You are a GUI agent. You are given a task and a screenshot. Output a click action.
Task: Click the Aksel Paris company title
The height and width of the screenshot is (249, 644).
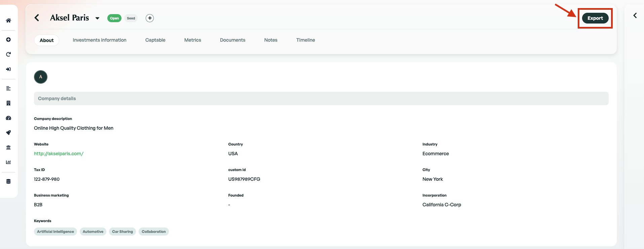[x=70, y=18]
